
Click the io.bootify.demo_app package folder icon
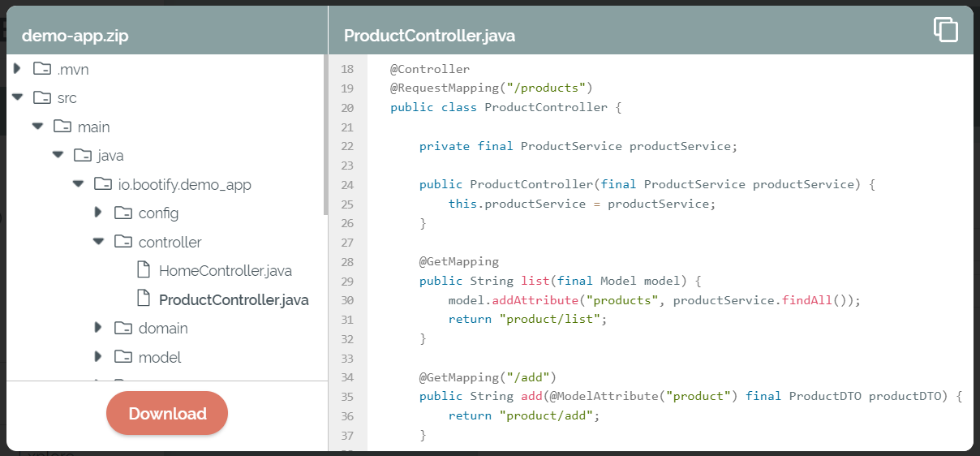coord(102,184)
